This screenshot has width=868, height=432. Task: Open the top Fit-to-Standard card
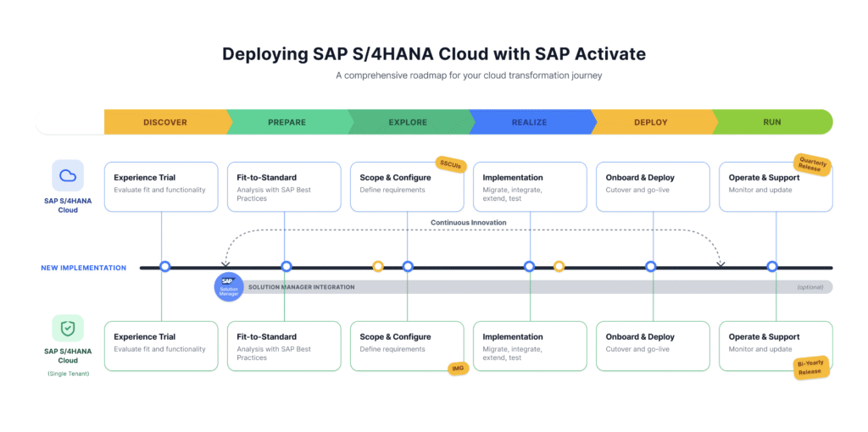click(x=285, y=186)
